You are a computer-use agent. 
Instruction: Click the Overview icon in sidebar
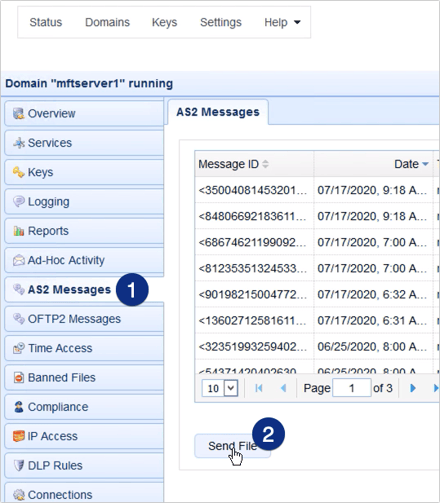19,114
